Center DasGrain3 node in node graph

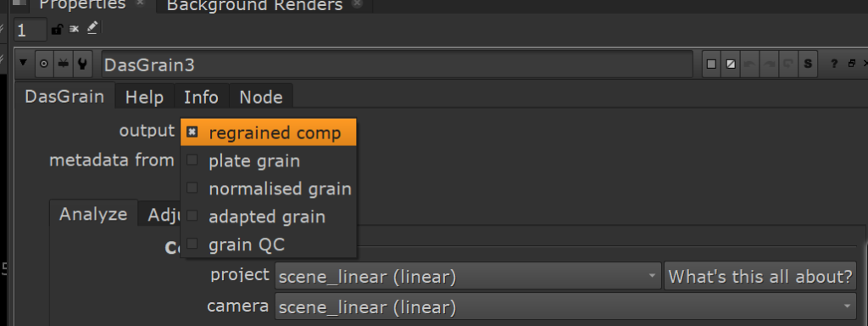(x=44, y=65)
